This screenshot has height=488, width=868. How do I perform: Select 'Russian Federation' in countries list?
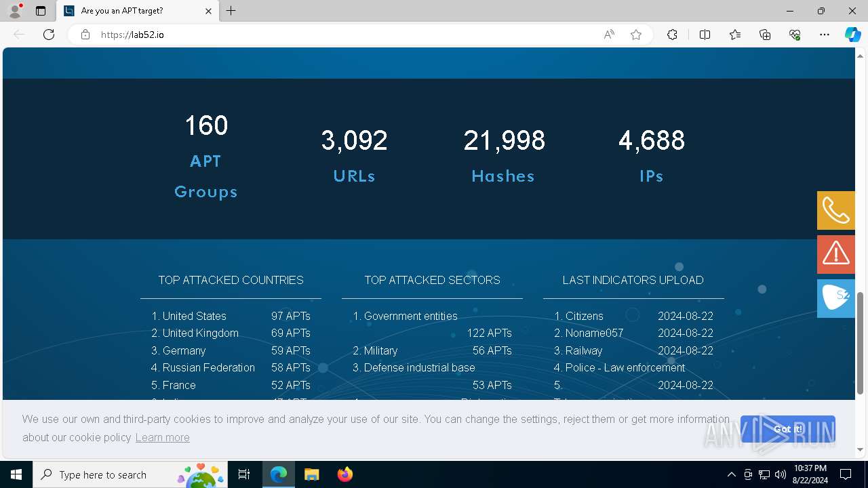coord(209,367)
